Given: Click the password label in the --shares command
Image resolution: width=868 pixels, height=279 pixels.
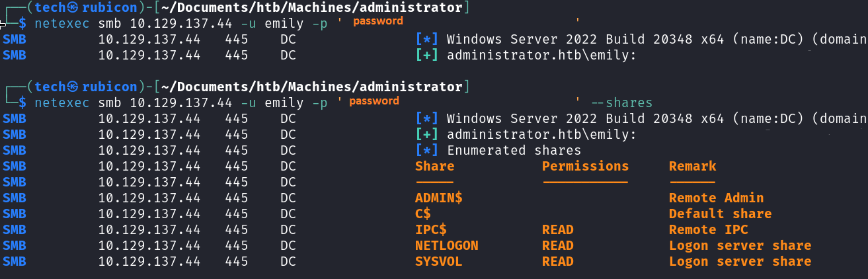Looking at the screenshot, I should (x=374, y=101).
